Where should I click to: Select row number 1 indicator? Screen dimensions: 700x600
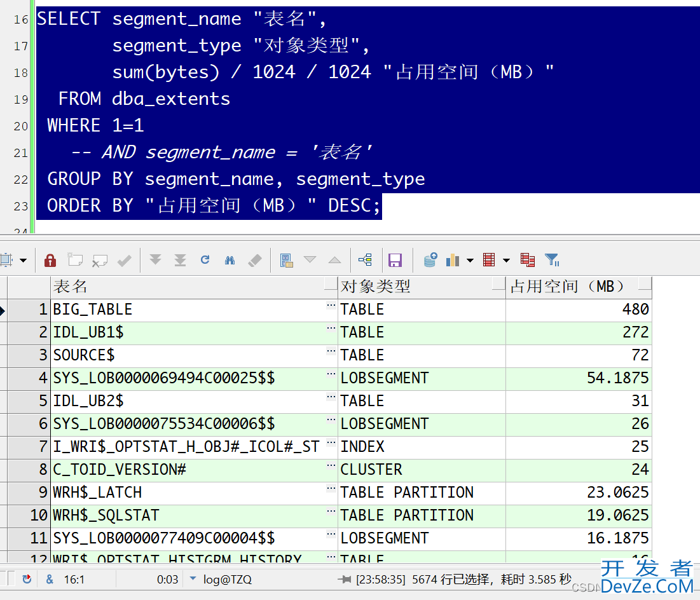[x=29, y=310]
